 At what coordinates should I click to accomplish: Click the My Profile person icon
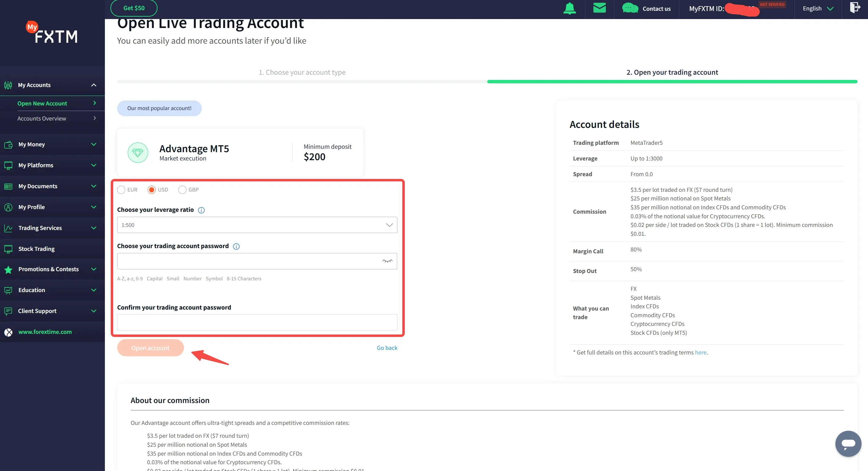click(x=8, y=207)
